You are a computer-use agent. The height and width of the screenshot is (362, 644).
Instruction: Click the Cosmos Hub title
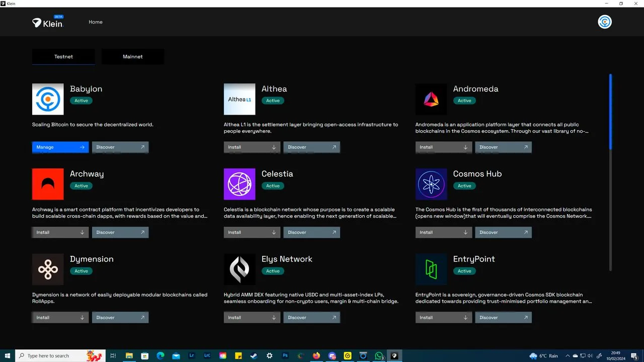tap(477, 174)
